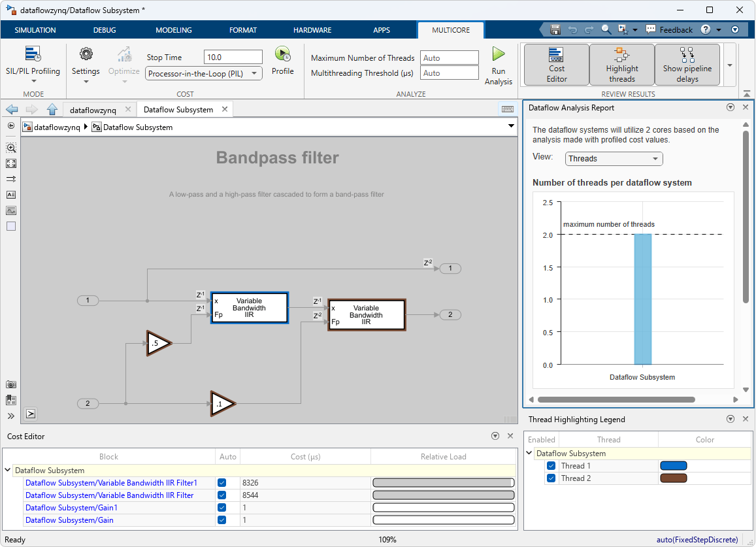
Task: Uncheck Auto for Gain1
Action: (222, 507)
